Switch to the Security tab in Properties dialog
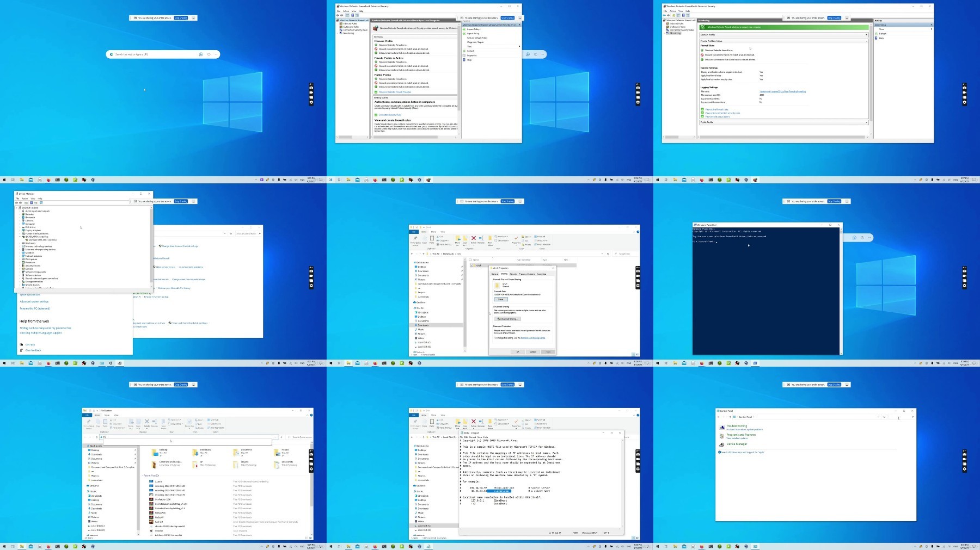This screenshot has height=550, width=980. [x=513, y=274]
